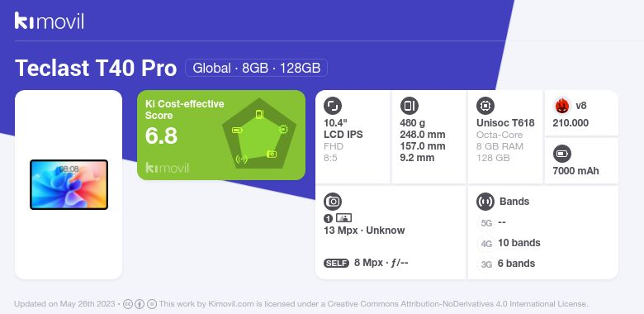The height and width of the screenshot is (314, 644).
Task: Click the 8 GB RAM text
Action: [x=500, y=146]
